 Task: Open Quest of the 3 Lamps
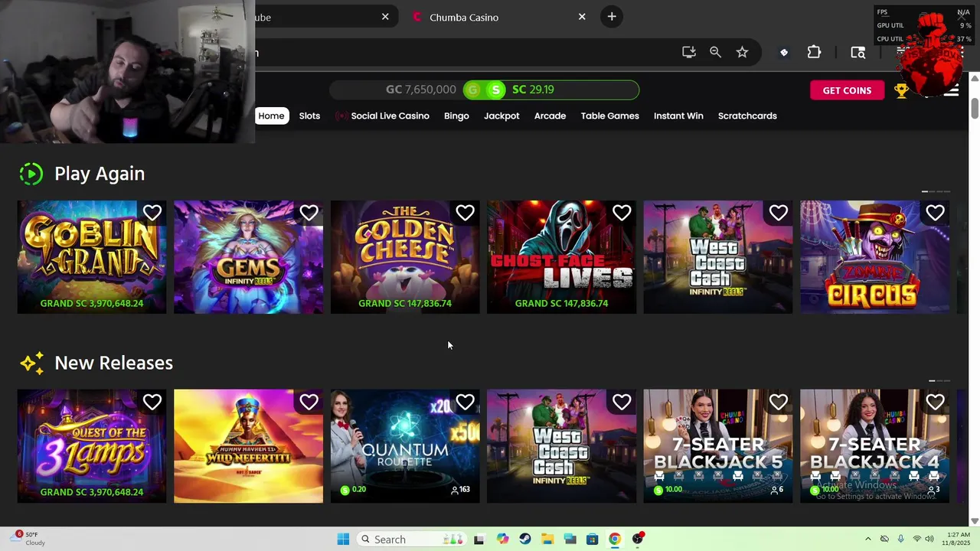[x=92, y=446]
